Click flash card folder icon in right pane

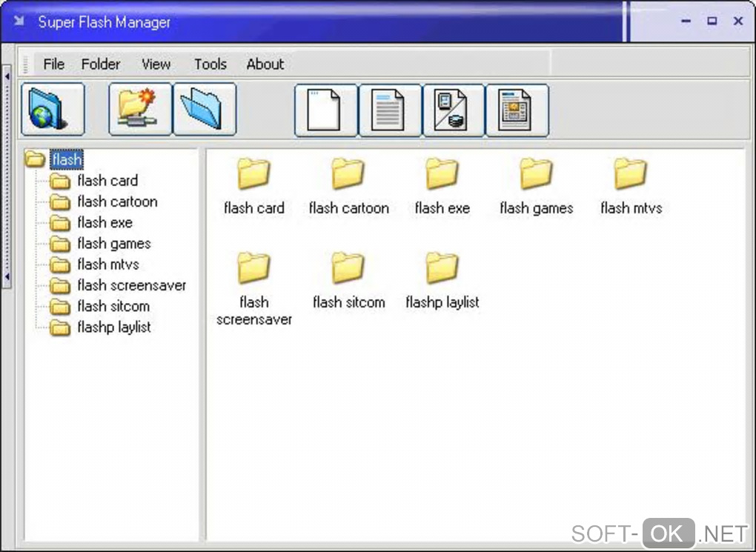point(253,173)
